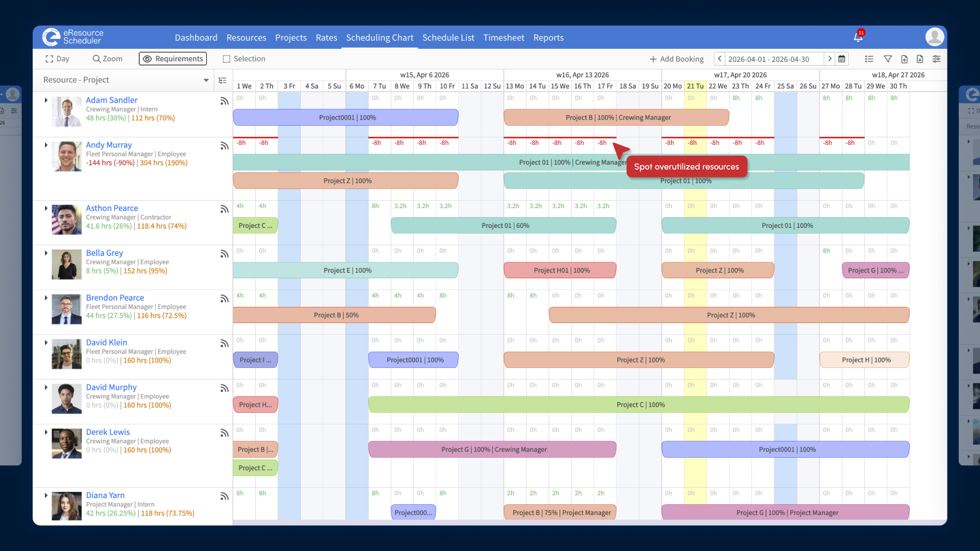Click feed icon for David Murphy
The height and width of the screenshot is (551, 980).
(224, 389)
